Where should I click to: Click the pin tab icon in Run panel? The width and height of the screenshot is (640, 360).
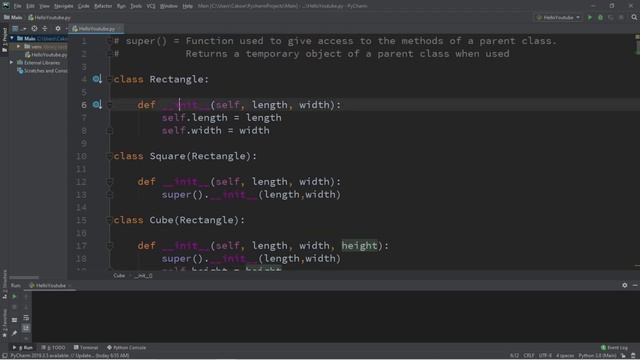point(14,333)
